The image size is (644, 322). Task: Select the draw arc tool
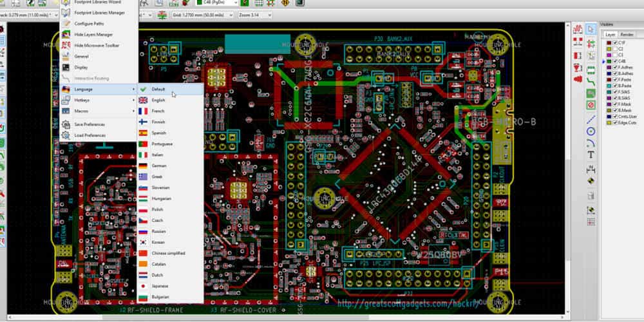591,143
